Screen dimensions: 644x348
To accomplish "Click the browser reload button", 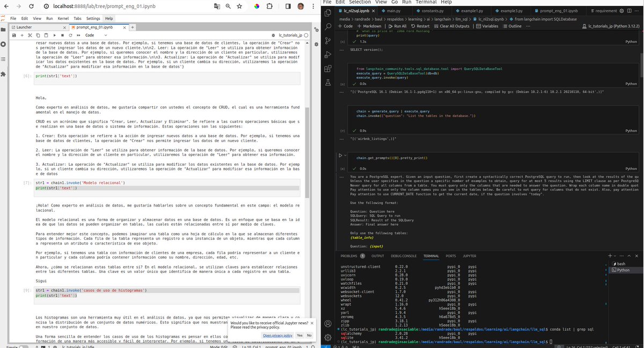I will pos(31,6).
